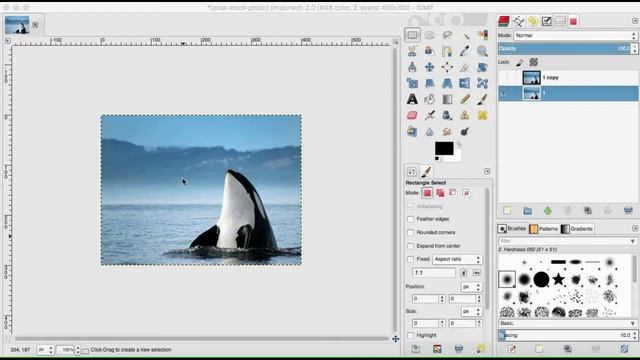The width and height of the screenshot is (640, 360).
Task: Click the foreground black color swatch
Action: click(x=444, y=148)
